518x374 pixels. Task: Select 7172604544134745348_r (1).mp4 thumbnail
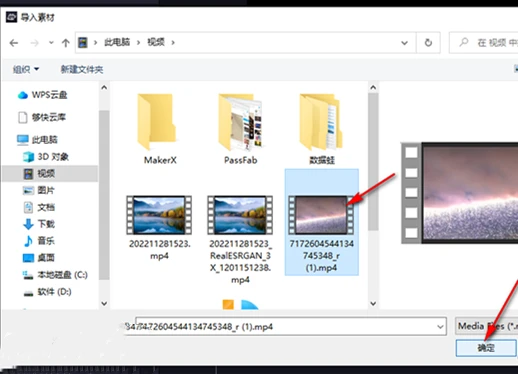321,215
